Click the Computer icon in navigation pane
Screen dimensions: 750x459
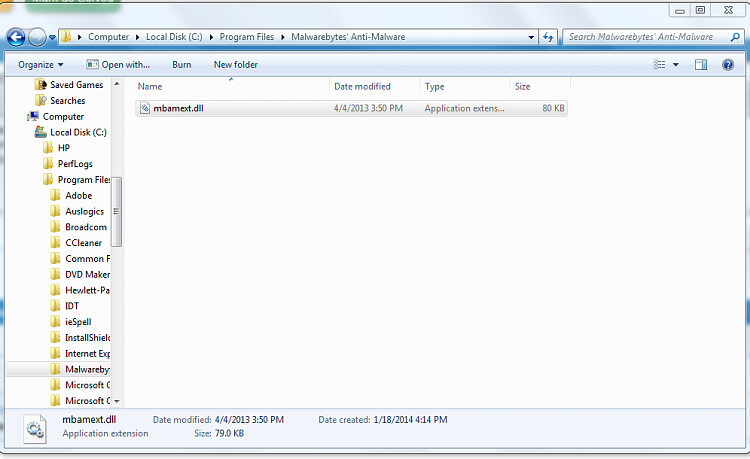coord(33,116)
